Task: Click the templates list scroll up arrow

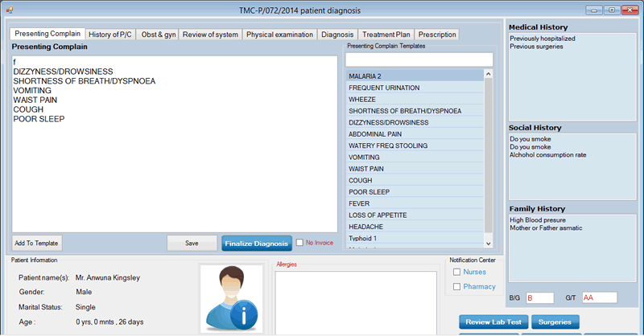Action: [x=489, y=74]
